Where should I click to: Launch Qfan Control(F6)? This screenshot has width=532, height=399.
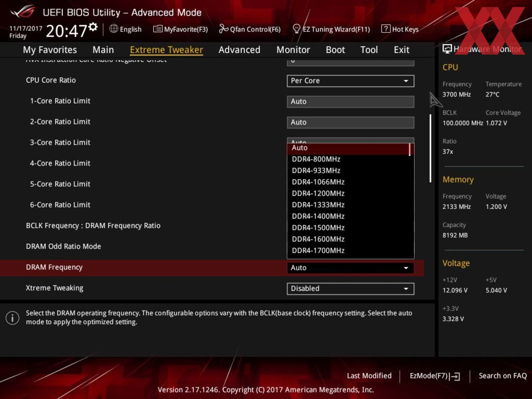pyautogui.click(x=250, y=29)
